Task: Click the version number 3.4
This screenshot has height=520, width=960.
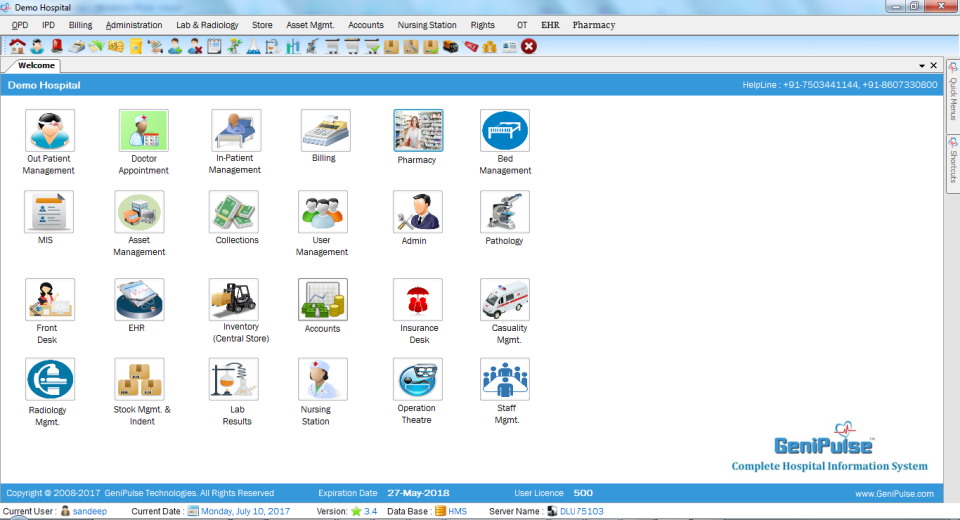Action: tap(370, 511)
